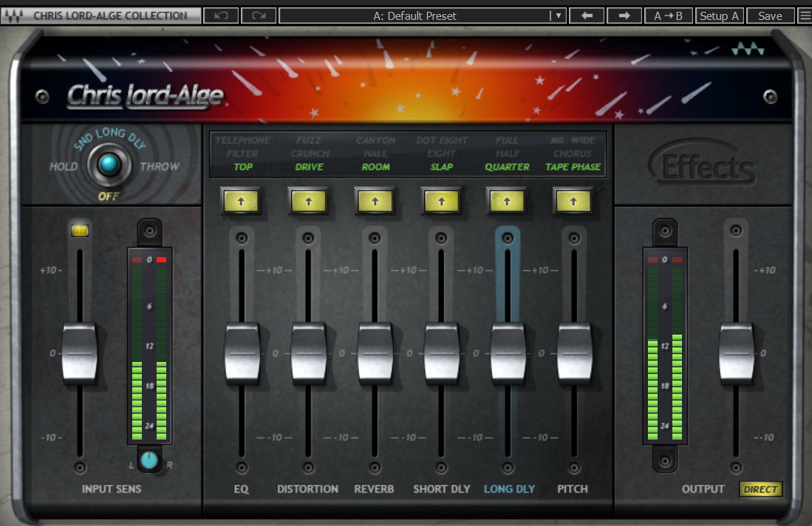812x526 pixels.
Task: Toggle Reverb bypass button above fader
Action: point(375,238)
